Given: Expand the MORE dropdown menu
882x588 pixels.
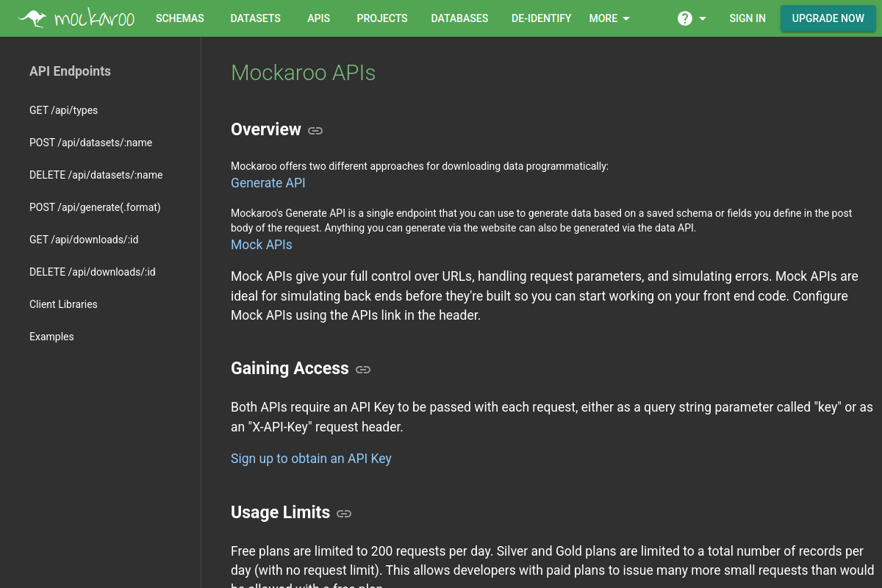Looking at the screenshot, I should (609, 18).
